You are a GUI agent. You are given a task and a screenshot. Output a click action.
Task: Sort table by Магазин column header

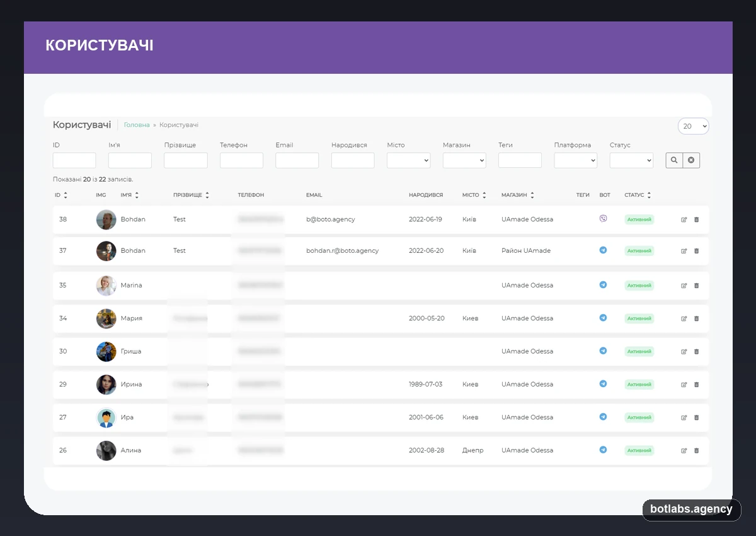coord(518,195)
